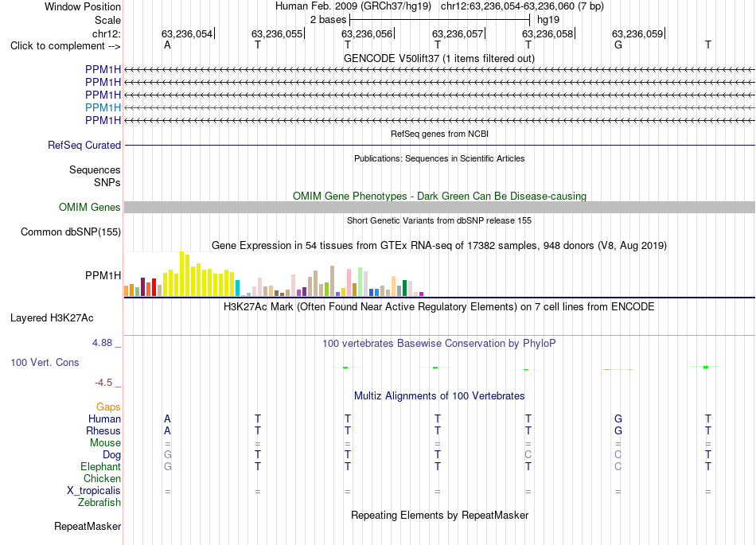Click the 4.88 PhyloP upper scale value
Viewport: 756px width, 545px height.
coord(102,343)
